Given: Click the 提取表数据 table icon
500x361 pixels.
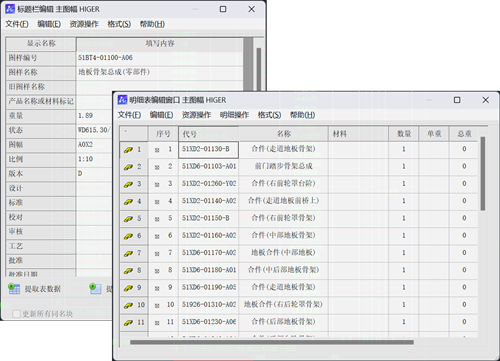Looking at the screenshot, I should (x=14, y=289).
